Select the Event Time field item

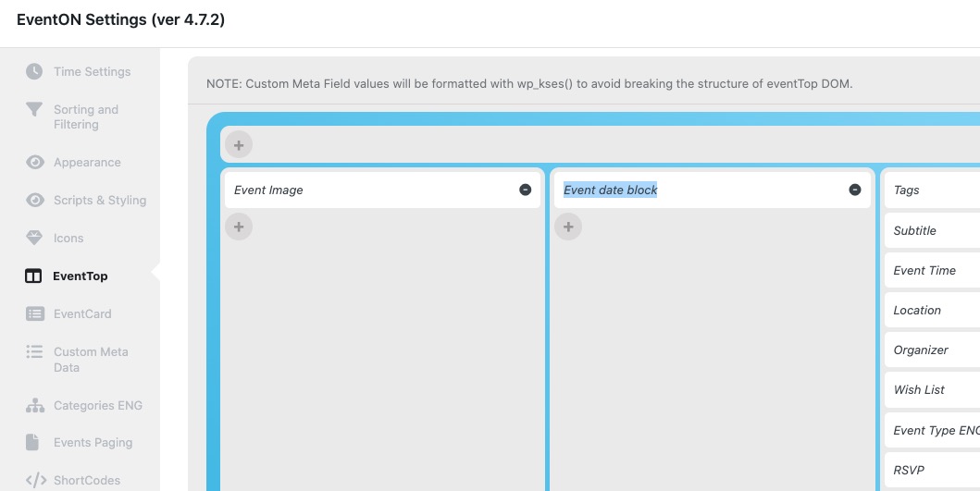point(933,271)
